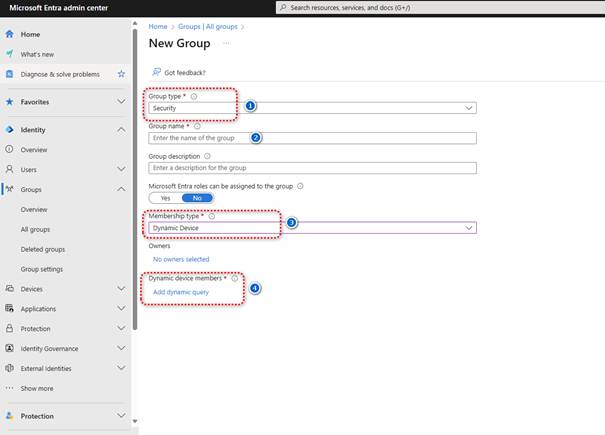Open All groups in sidebar
This screenshot has width=605, height=435.
pyautogui.click(x=35, y=229)
